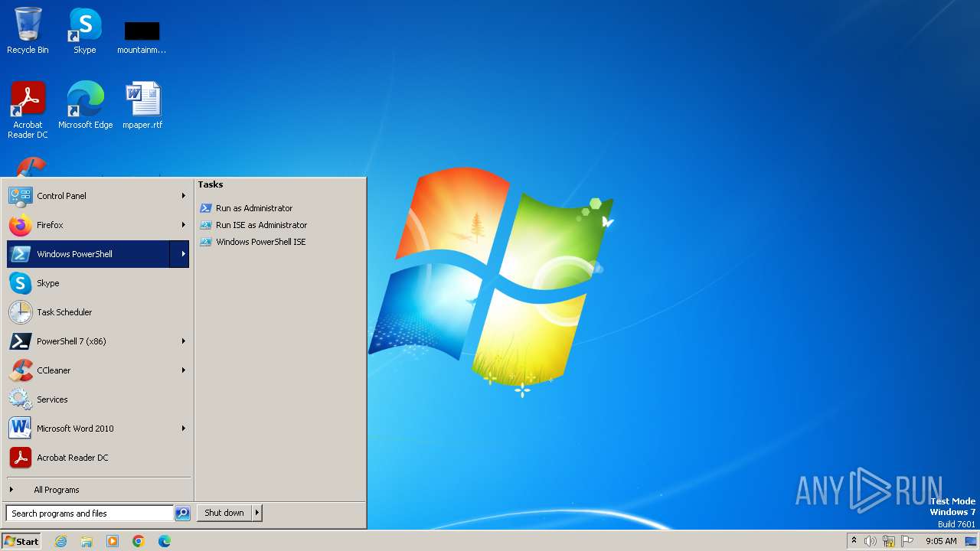Screen dimensions: 980x551
Task: Show hidden tray icons arrow
Action: click(x=854, y=541)
